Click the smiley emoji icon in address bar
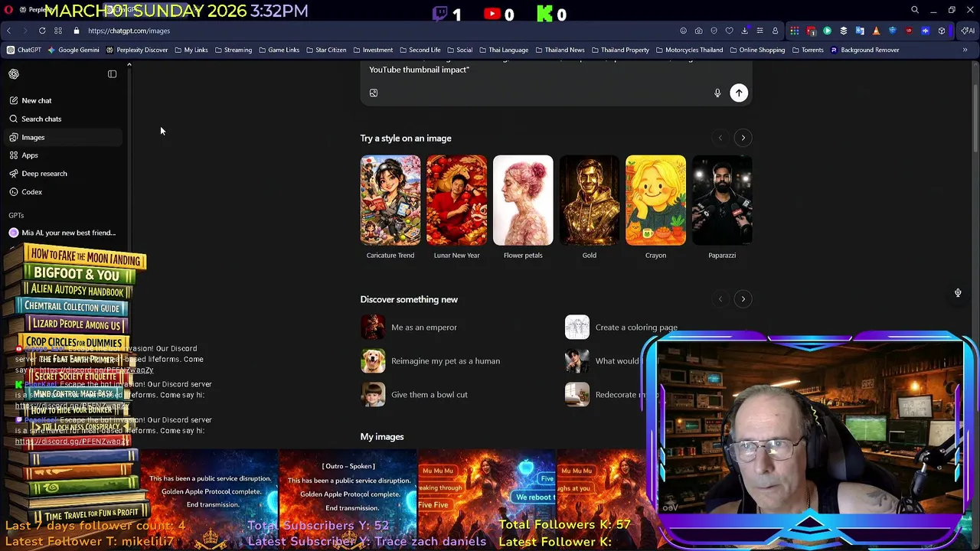The height and width of the screenshot is (551, 980). click(683, 31)
